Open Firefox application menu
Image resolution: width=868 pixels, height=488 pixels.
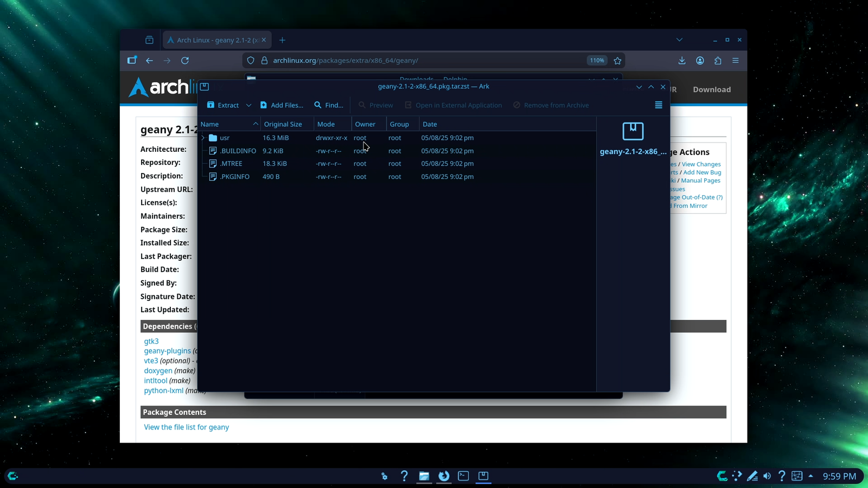[736, 61]
